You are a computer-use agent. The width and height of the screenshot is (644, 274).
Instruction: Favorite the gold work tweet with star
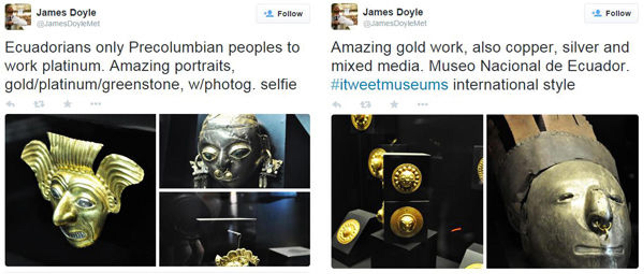[x=394, y=104]
